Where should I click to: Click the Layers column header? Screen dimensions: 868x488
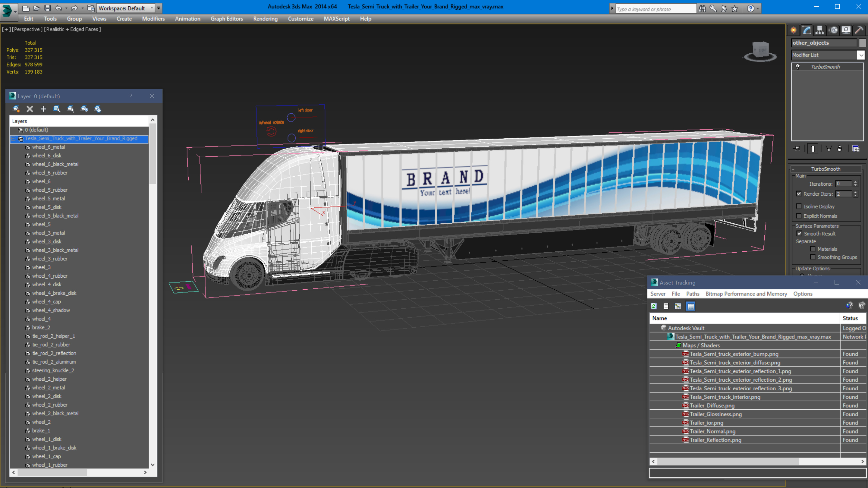coord(79,121)
